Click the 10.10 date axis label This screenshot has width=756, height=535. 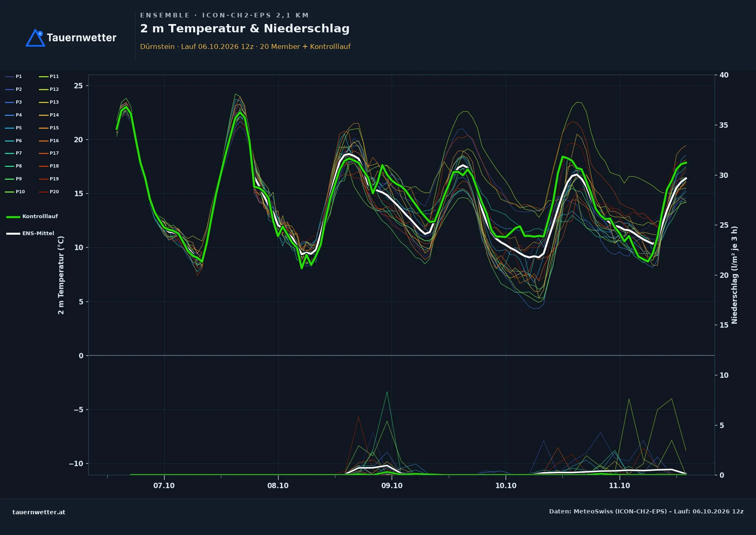[506, 486]
